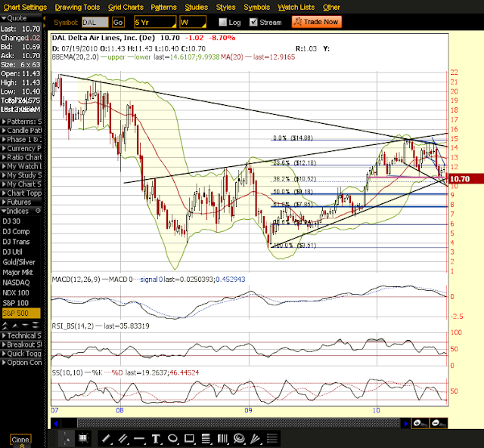The width and height of the screenshot is (484, 448).
Task: Click the double up arrow list icon
Action: pyautogui.click(x=5, y=325)
